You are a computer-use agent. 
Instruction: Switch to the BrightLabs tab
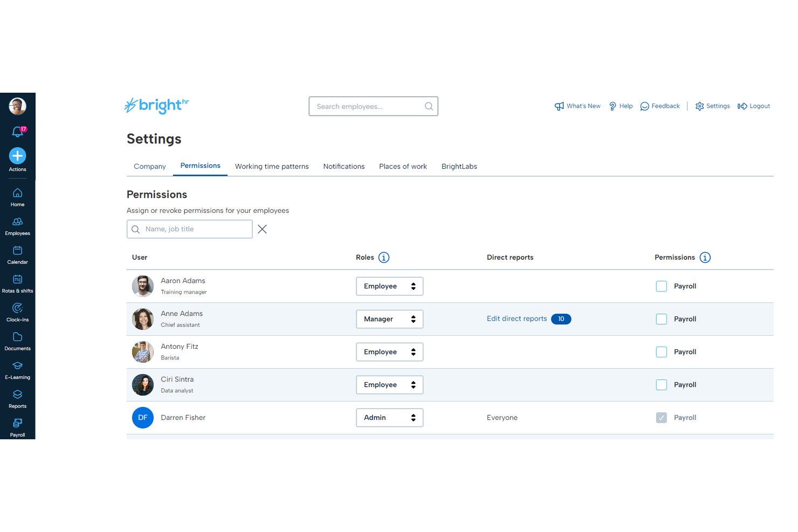[459, 167]
